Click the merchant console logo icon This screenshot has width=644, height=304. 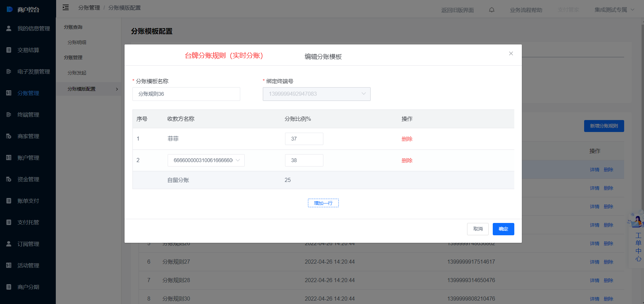coord(10,9)
